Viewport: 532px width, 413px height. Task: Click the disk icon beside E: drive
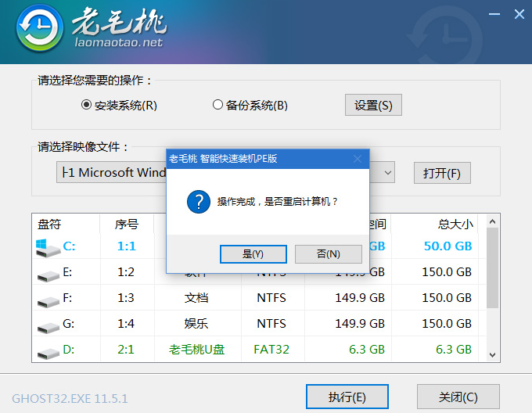[47, 274]
